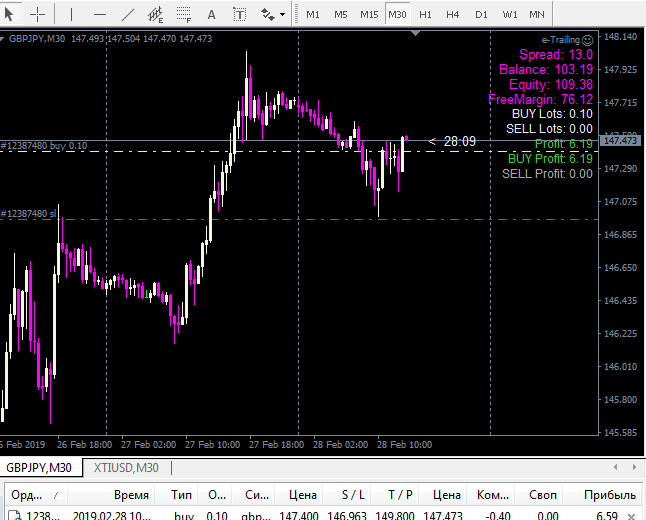Select the Fibonacci retracement tool
The width and height of the screenshot is (646, 520).
183,14
